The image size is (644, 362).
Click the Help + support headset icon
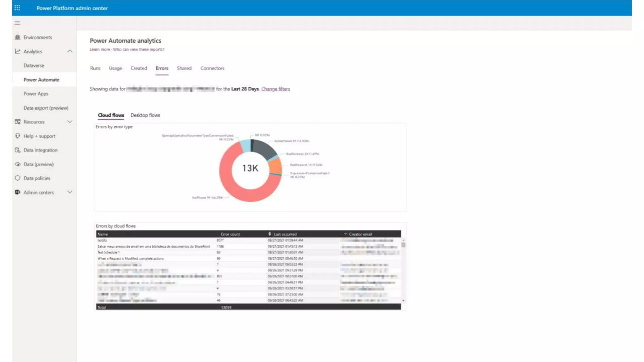[18, 136]
